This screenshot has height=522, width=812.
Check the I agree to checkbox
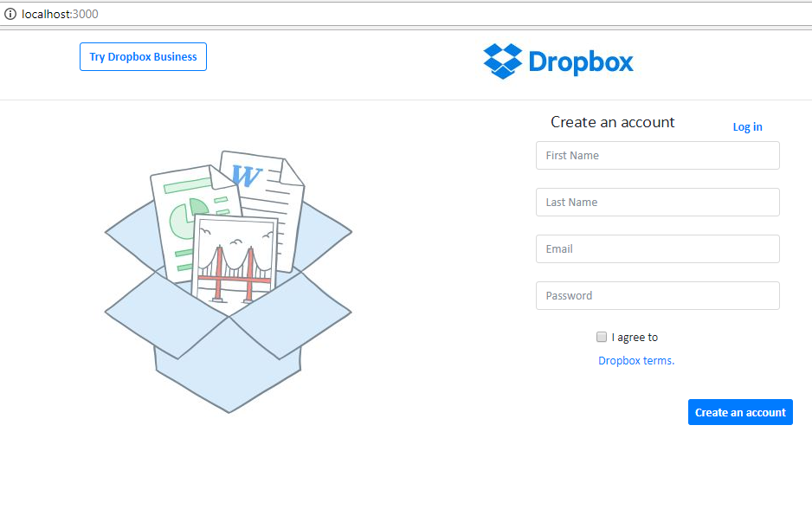tap(602, 337)
